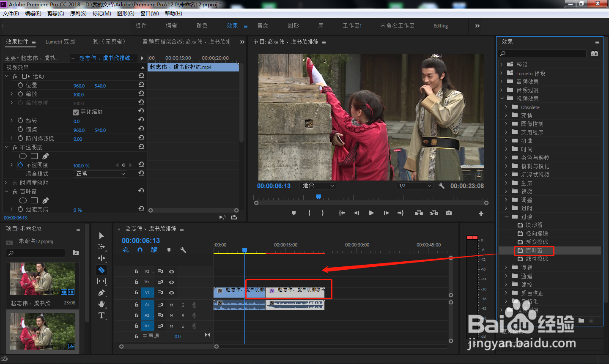Screen dimensions: 609x364
Task: Toggle V1 track output eye
Action: pos(171,293)
